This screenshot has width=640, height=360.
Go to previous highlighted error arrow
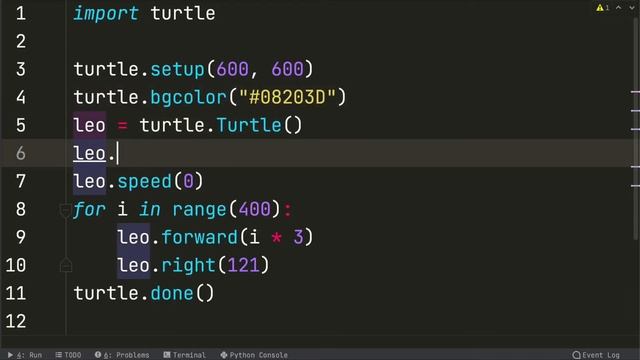pyautogui.click(x=619, y=8)
